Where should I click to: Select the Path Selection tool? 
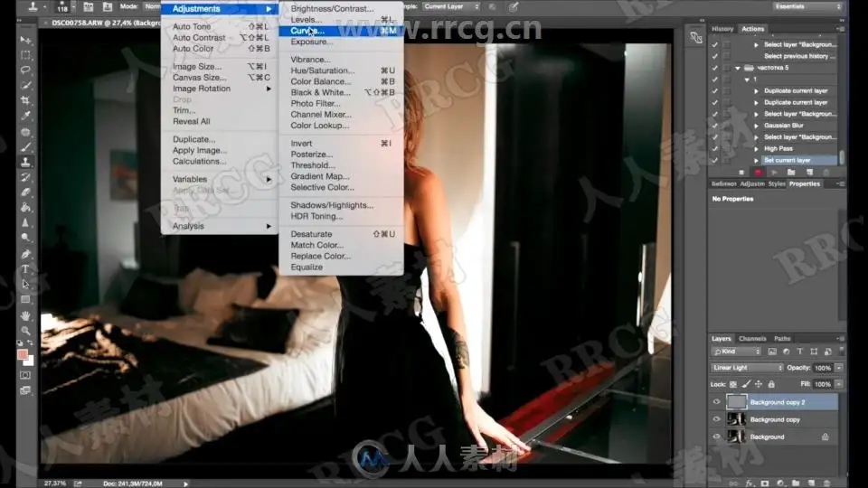[x=25, y=285]
